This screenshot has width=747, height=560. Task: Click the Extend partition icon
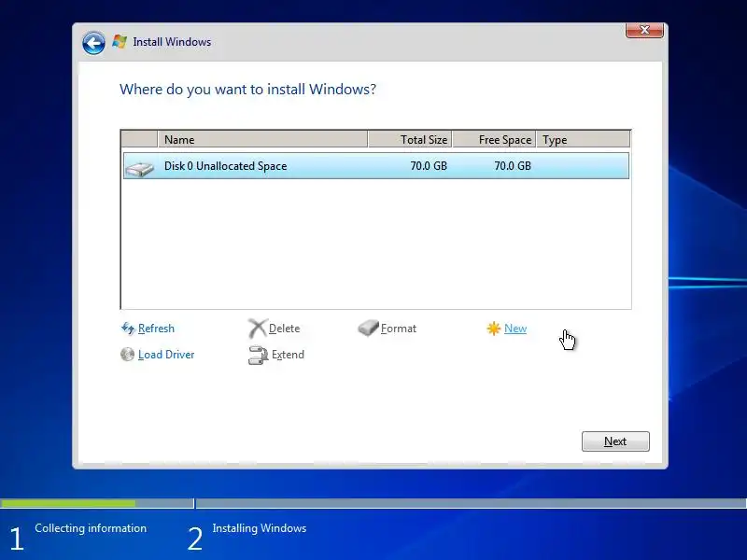click(x=258, y=355)
